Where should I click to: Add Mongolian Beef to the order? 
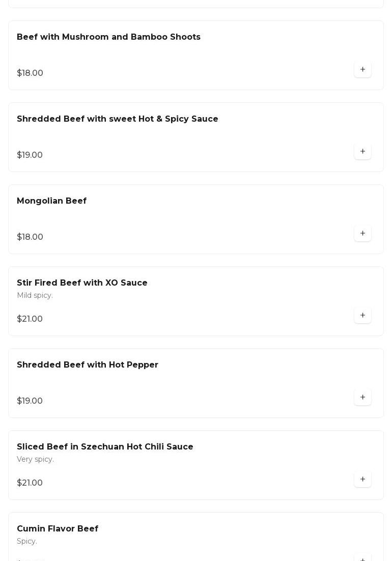coord(362,234)
